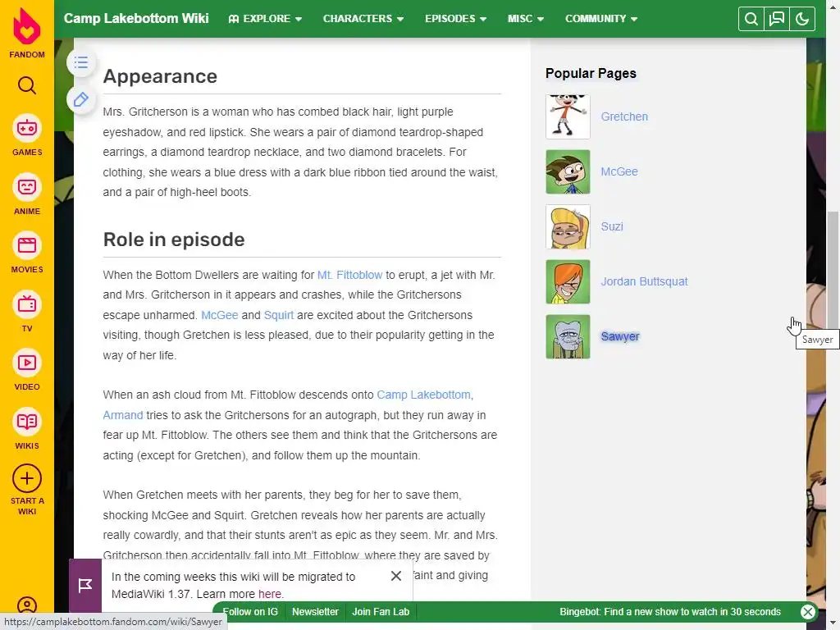The height and width of the screenshot is (630, 840).
Task: Toggle dark mode with moon icon
Action: pyautogui.click(x=802, y=19)
